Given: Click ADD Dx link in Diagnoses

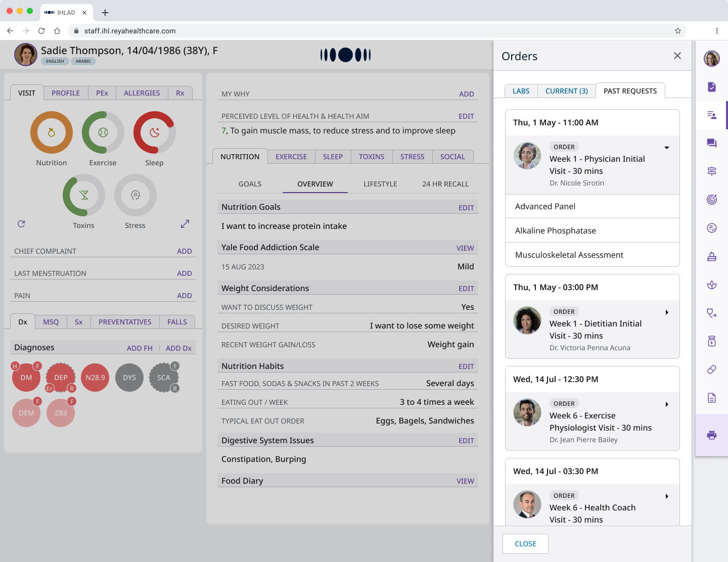Looking at the screenshot, I should point(178,348).
